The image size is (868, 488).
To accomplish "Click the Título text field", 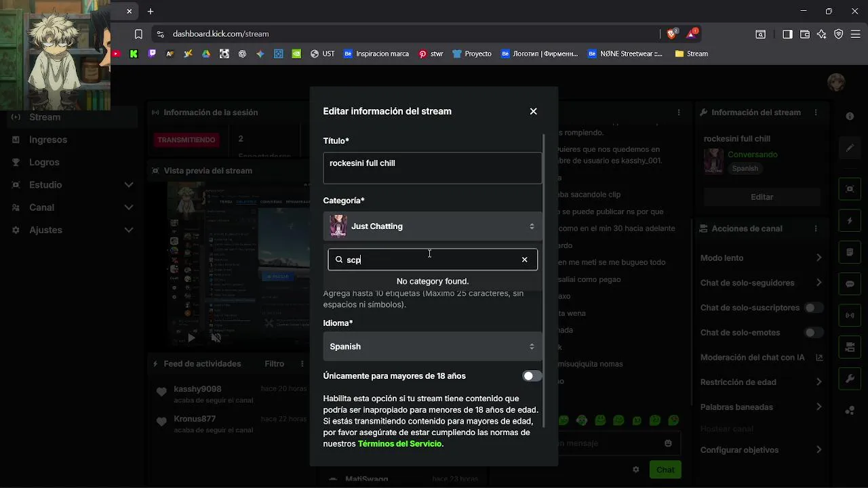I will click(x=433, y=168).
